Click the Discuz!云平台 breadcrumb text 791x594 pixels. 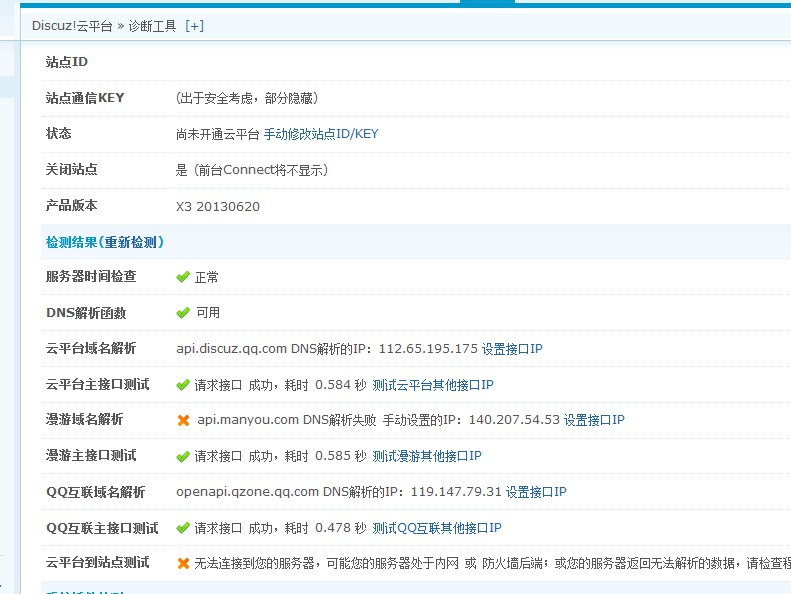coord(72,26)
